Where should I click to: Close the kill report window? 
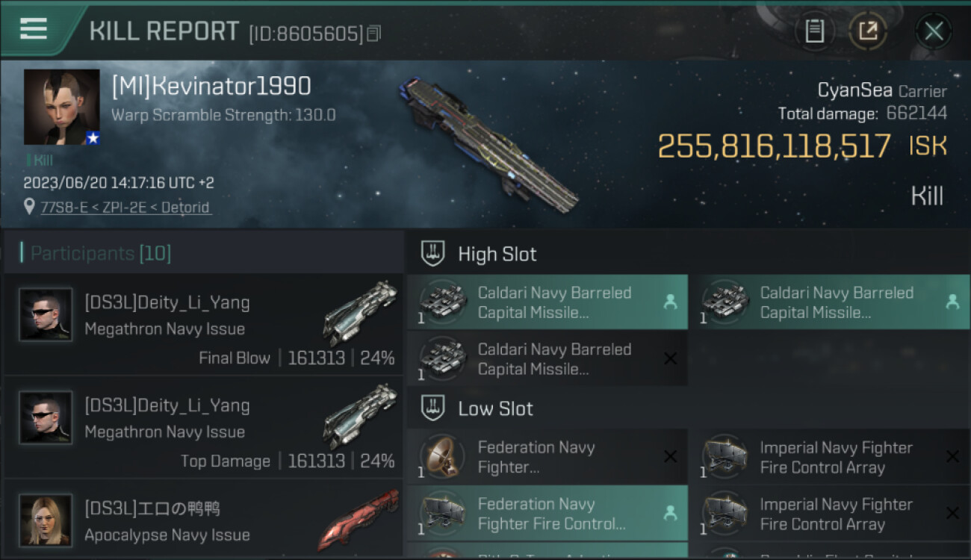[934, 31]
